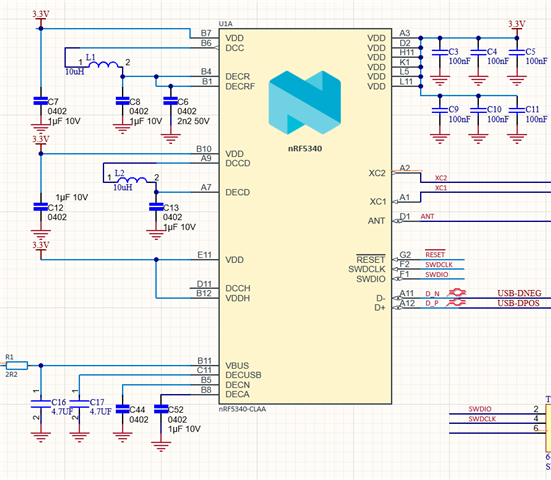The image size is (551, 480).
Task: Select the red XC1 net label
Action: point(441,188)
